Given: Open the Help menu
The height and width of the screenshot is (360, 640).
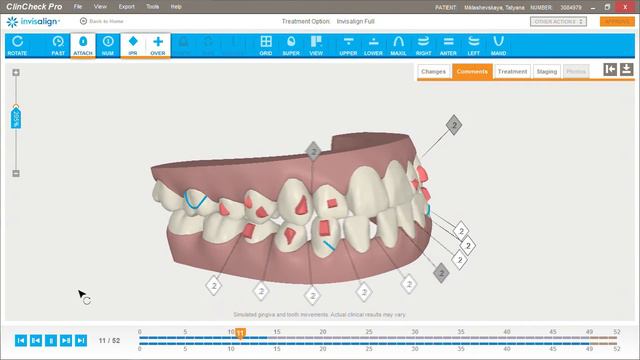Looking at the screenshot, I should [176, 7].
